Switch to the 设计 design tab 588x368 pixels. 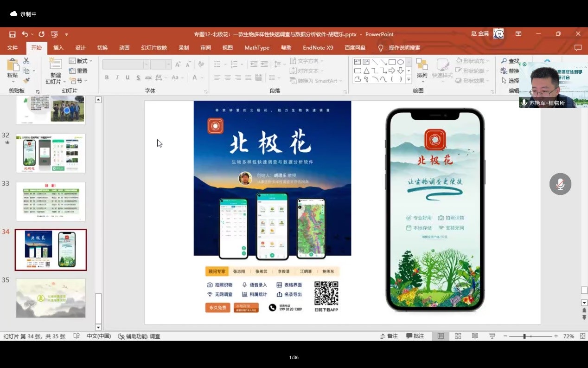click(x=80, y=48)
